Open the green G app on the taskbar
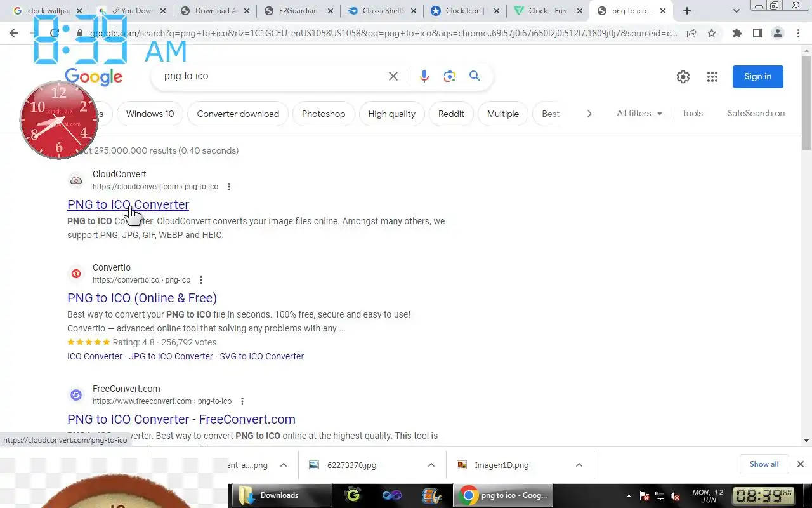This screenshot has width=812, height=508. tap(353, 495)
